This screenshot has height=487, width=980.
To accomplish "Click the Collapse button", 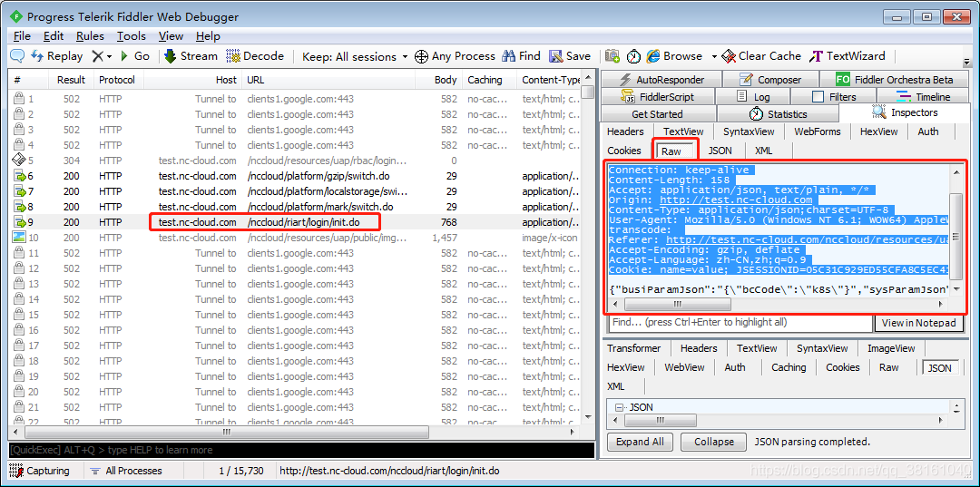I will click(714, 442).
